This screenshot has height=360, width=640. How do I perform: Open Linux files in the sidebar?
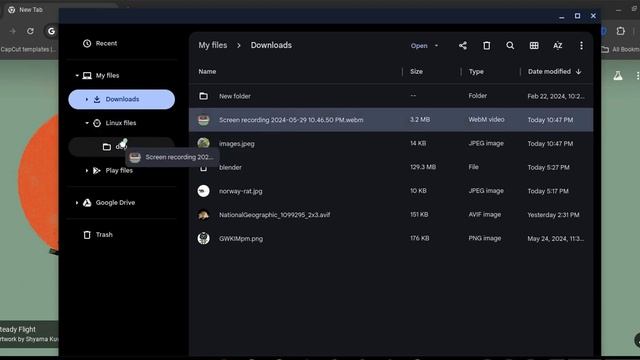122,123
